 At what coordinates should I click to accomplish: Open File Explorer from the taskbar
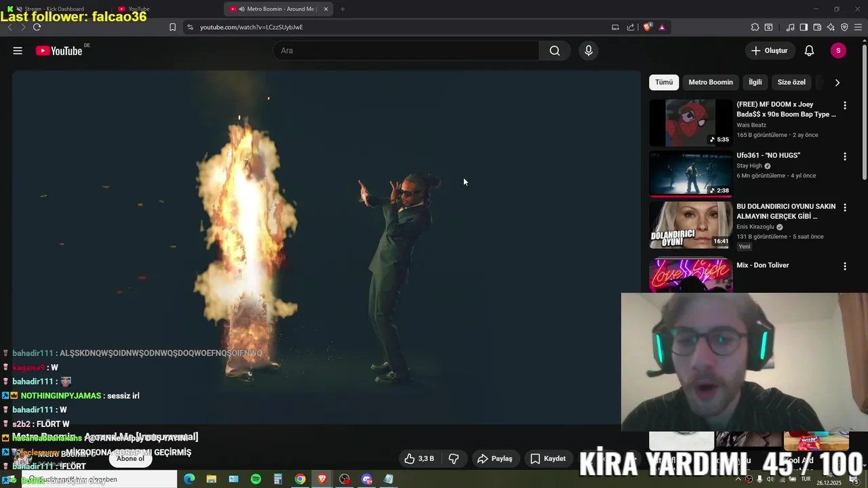click(x=212, y=479)
